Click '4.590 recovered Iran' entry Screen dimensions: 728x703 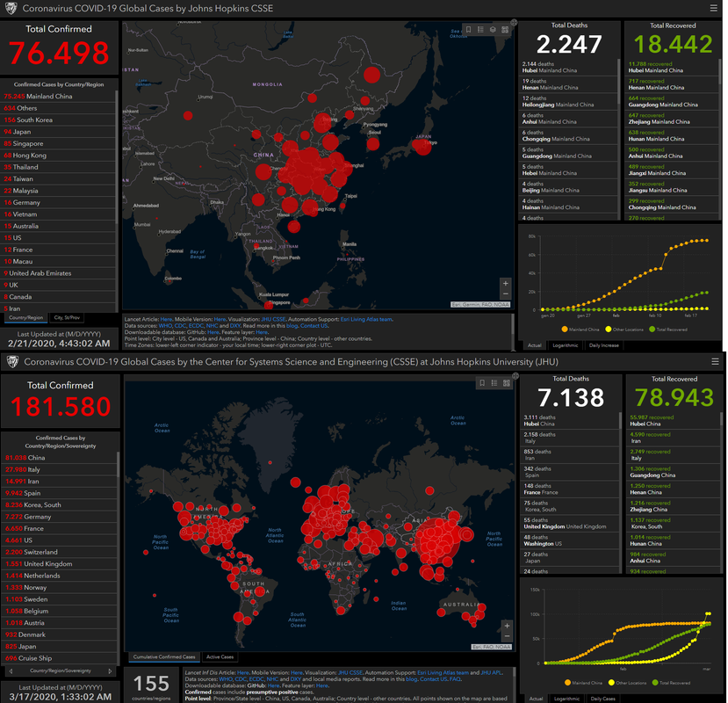pos(673,438)
